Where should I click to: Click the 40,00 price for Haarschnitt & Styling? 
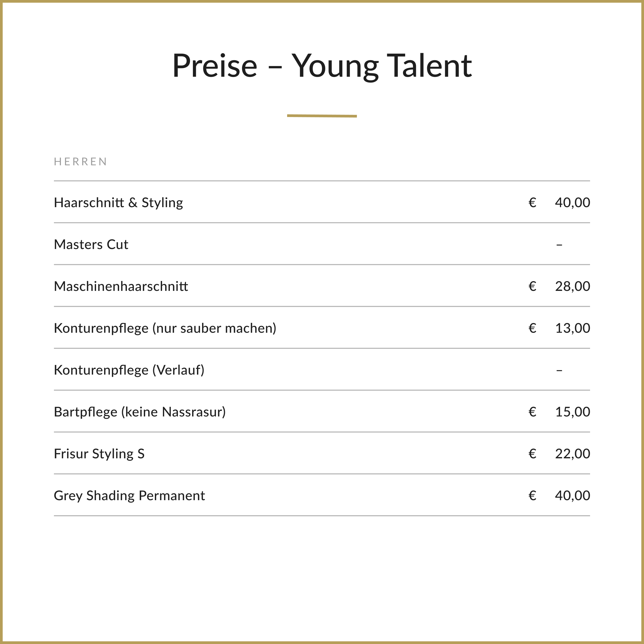(x=572, y=203)
